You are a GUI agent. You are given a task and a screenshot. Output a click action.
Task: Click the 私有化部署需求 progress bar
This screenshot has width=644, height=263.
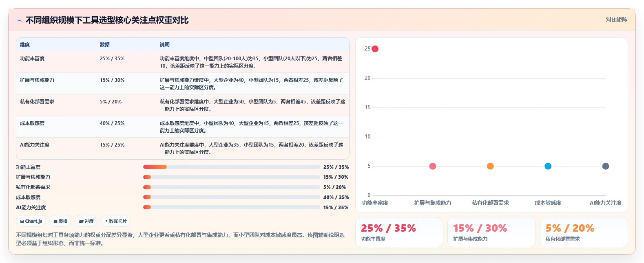click(x=231, y=187)
